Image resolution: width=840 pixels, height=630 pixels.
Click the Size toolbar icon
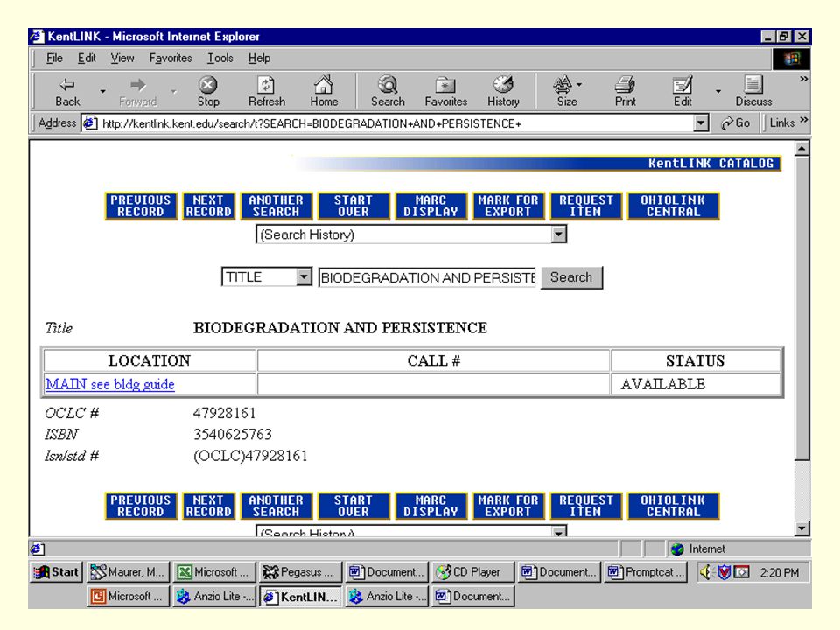pyautogui.click(x=563, y=85)
